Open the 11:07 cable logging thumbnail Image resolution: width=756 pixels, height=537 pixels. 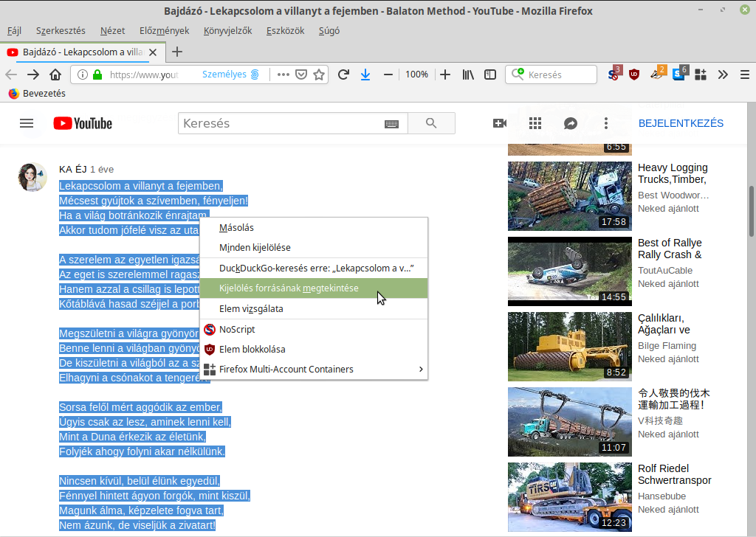coord(569,422)
